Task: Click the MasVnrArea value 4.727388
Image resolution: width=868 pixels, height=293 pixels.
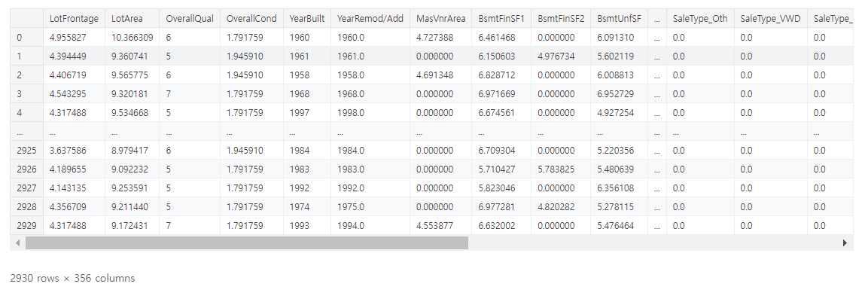Action: coord(434,38)
